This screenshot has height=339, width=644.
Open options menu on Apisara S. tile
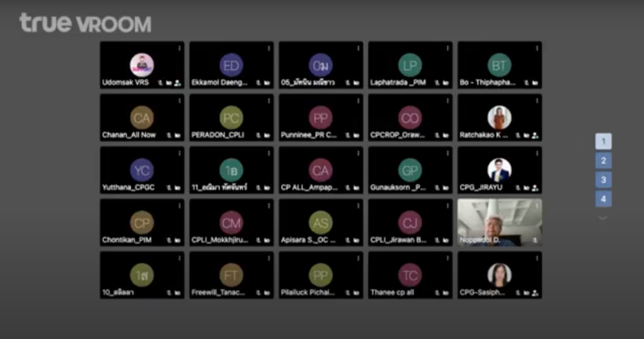click(358, 206)
